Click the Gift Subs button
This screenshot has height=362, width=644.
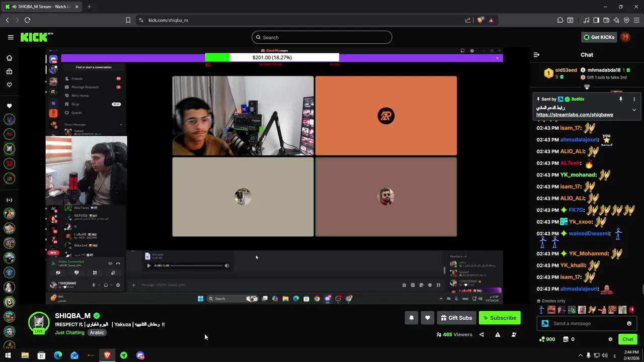(457, 318)
